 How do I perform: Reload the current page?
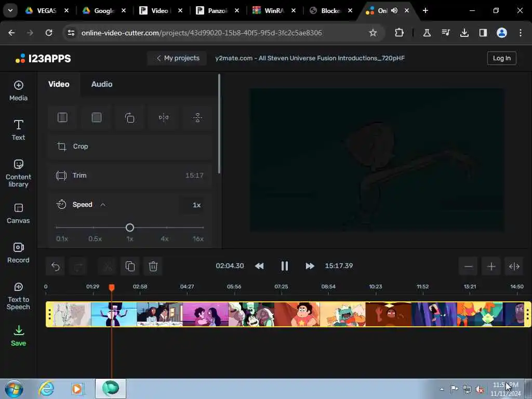coord(49,33)
